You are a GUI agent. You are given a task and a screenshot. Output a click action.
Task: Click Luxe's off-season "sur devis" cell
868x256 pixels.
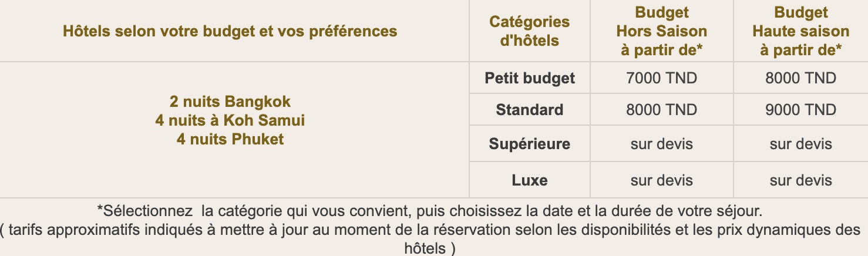[662, 180]
